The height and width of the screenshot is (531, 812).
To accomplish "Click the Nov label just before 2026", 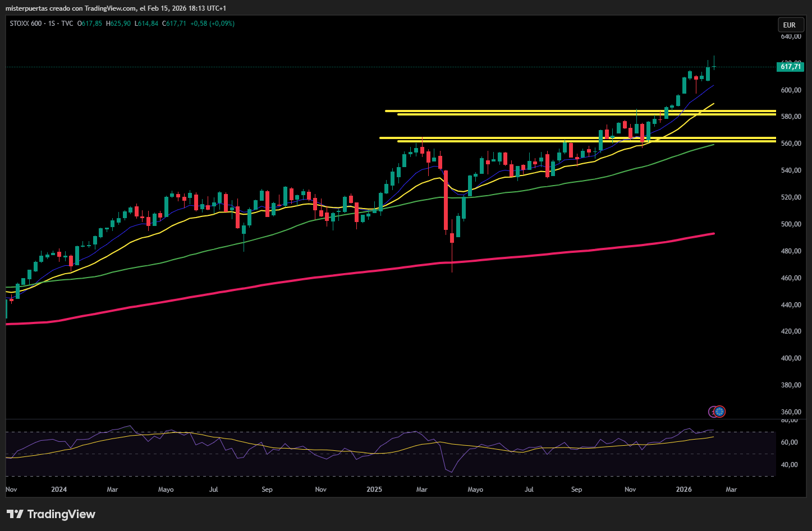I will coord(630,490).
